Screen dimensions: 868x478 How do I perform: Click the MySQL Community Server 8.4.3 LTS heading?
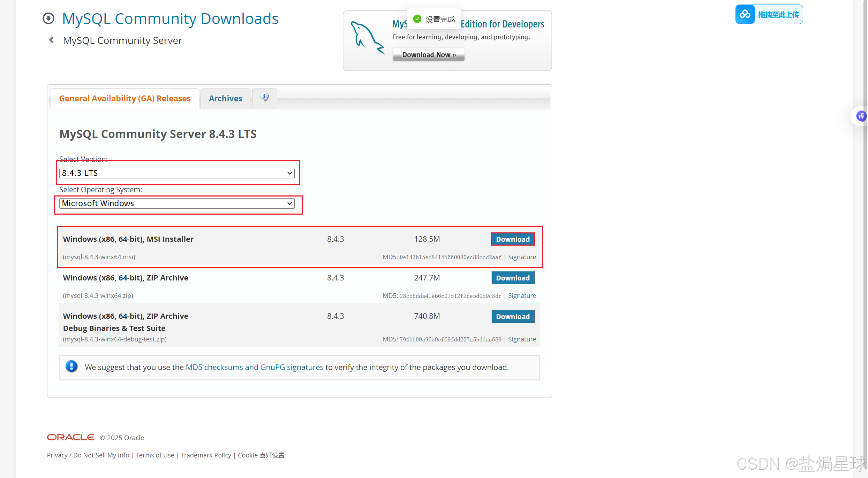click(158, 134)
